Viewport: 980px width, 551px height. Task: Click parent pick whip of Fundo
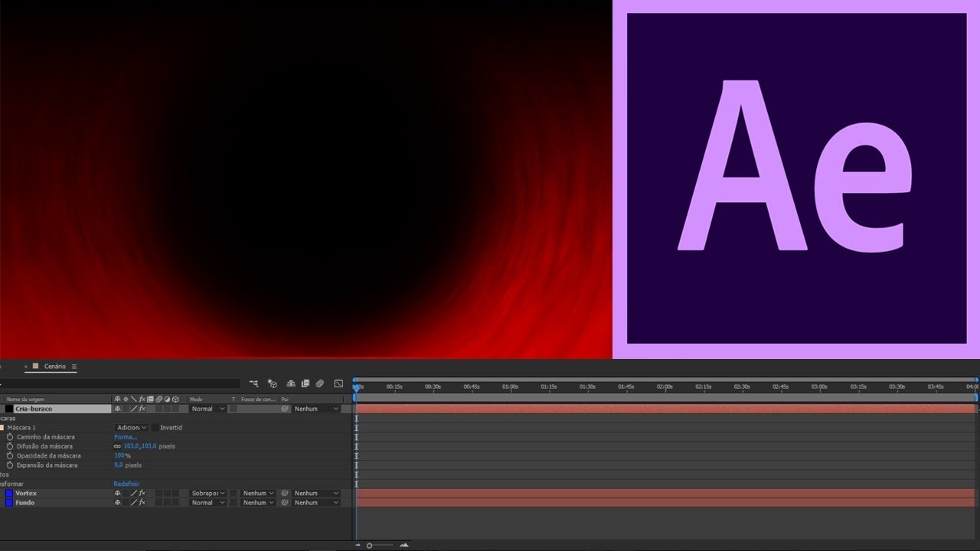(x=285, y=503)
